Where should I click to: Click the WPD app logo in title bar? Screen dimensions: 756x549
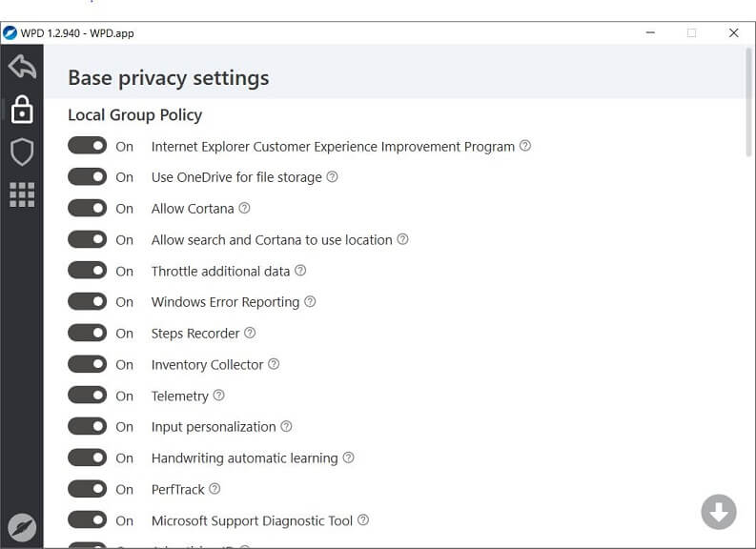pyautogui.click(x=10, y=32)
